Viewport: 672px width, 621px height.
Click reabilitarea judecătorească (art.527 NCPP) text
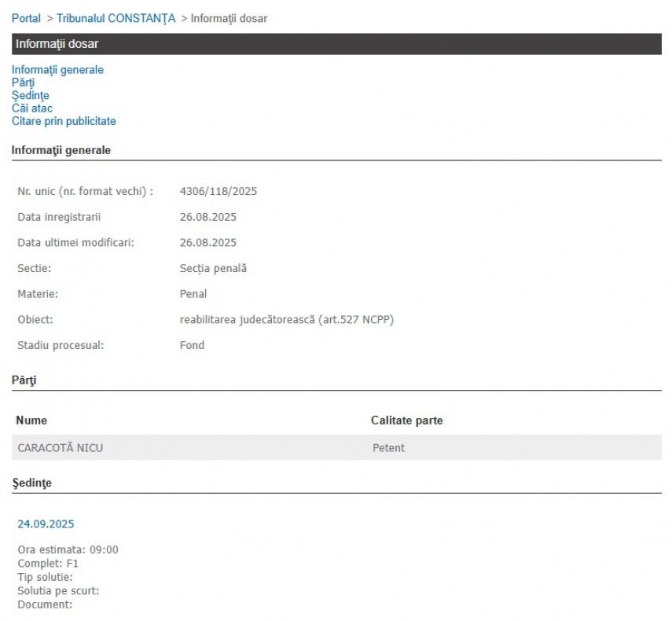287,320
